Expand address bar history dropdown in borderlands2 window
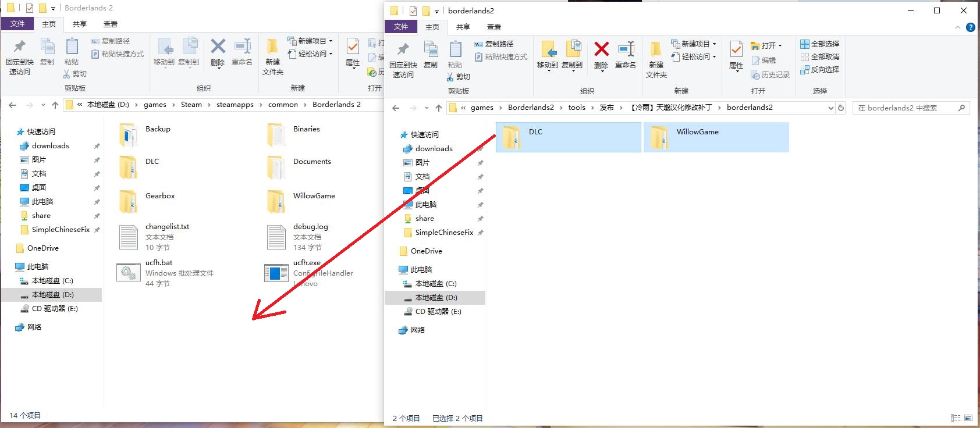The image size is (980, 428). click(830, 108)
